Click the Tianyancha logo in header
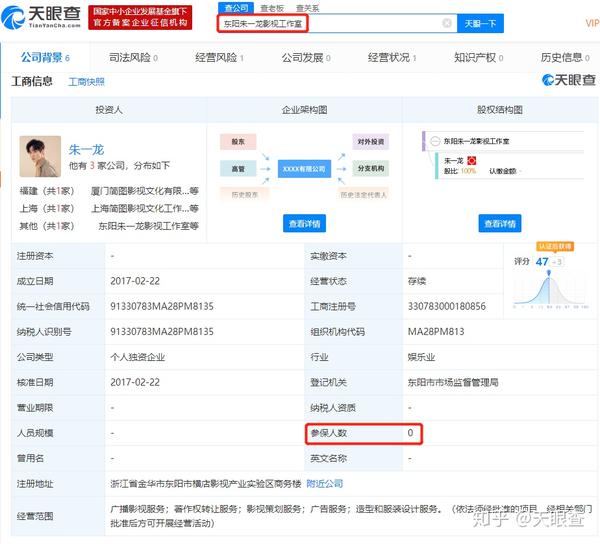This screenshot has width=600, height=544. point(41,17)
